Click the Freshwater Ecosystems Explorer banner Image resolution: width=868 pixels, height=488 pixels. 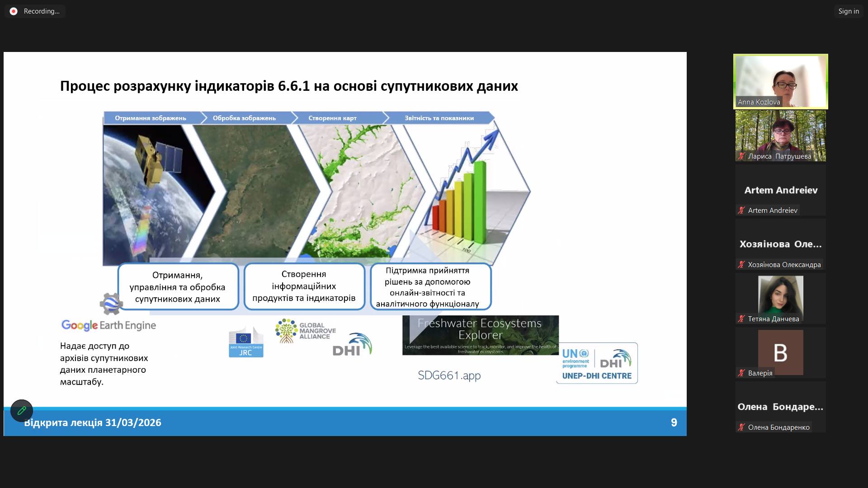tap(480, 335)
